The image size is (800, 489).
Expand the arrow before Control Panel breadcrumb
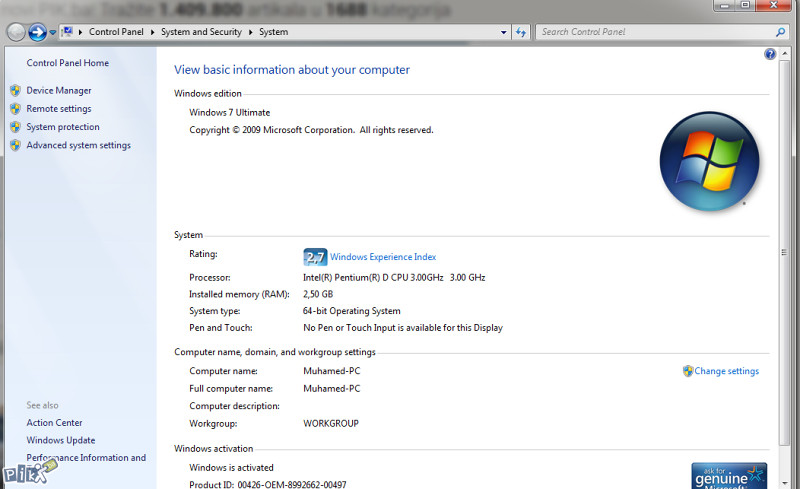(81, 32)
